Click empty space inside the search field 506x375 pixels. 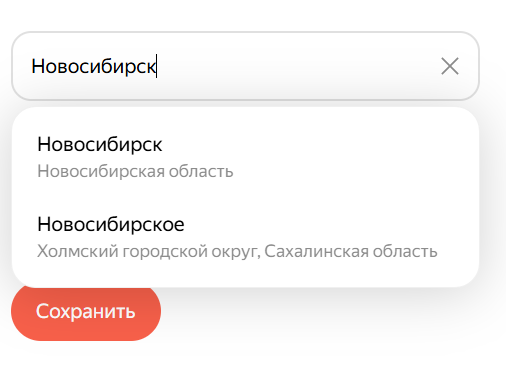297,66
